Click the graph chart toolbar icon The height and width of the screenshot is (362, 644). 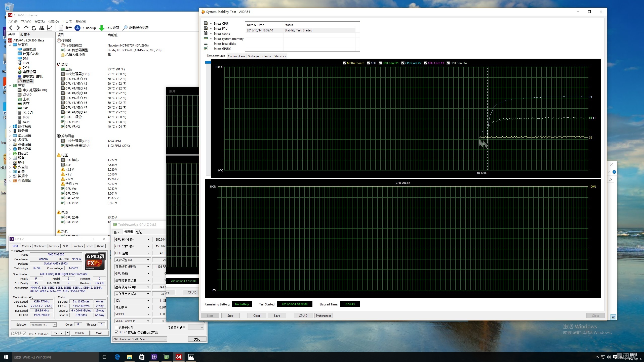tap(50, 28)
